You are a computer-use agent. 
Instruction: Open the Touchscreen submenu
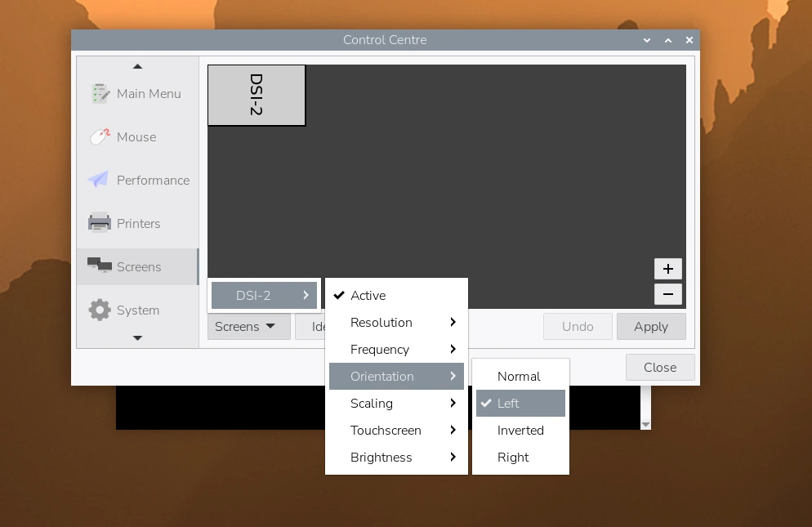[x=396, y=430]
